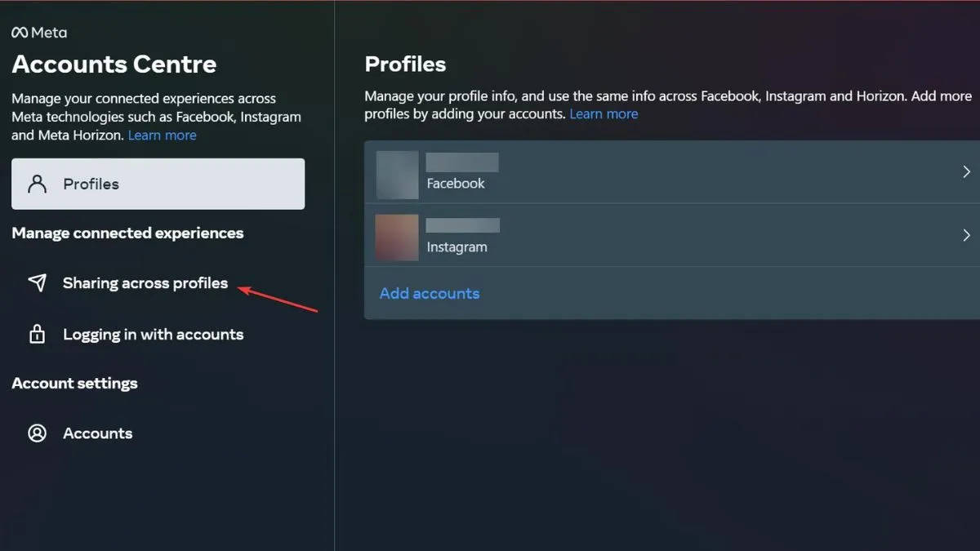Open Sharing across profiles
Viewport: 980px width, 551px height.
click(145, 283)
